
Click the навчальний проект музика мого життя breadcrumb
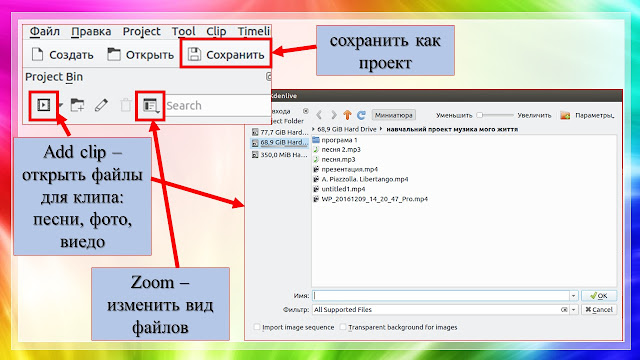pyautogui.click(x=452, y=129)
